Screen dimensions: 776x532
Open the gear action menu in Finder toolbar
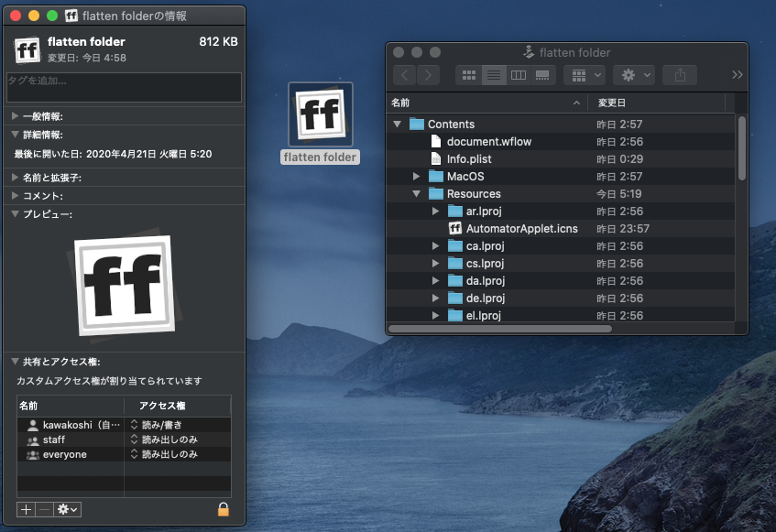tap(635, 75)
